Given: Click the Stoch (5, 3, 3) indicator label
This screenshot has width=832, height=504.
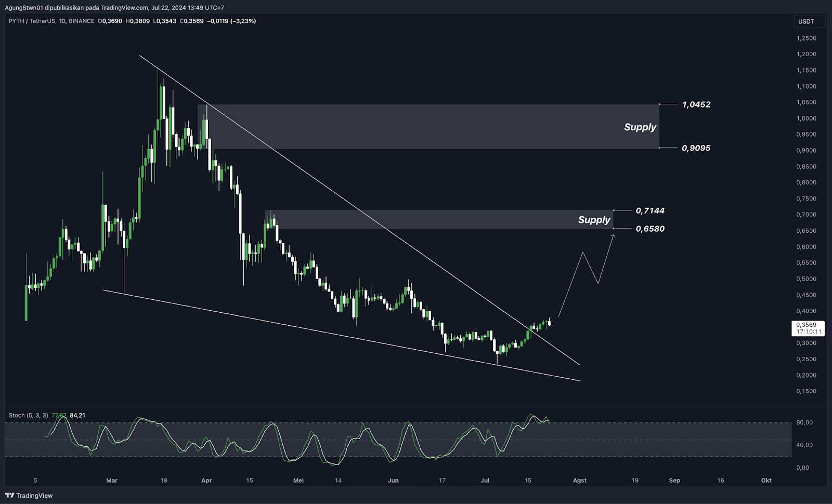Looking at the screenshot, I should pos(29,415).
